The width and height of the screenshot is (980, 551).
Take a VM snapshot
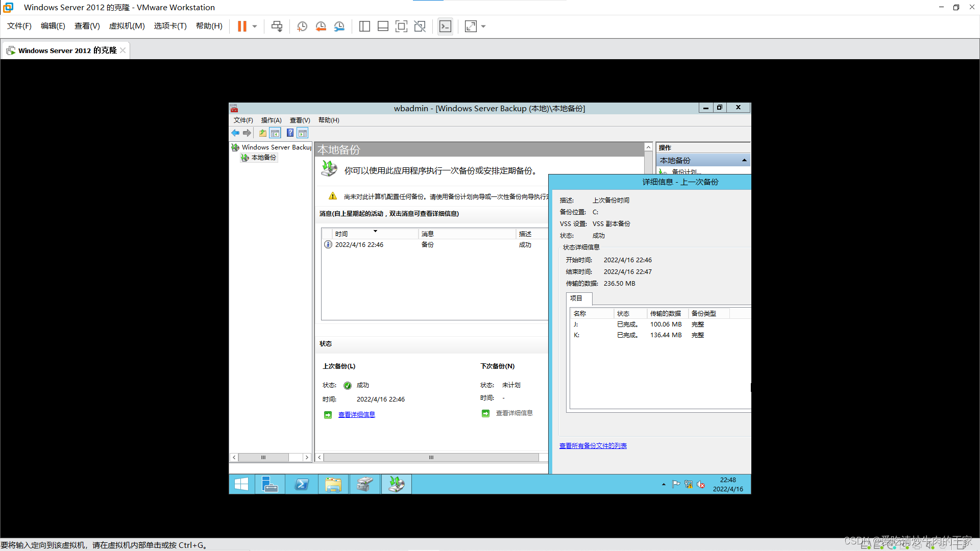coord(302,26)
